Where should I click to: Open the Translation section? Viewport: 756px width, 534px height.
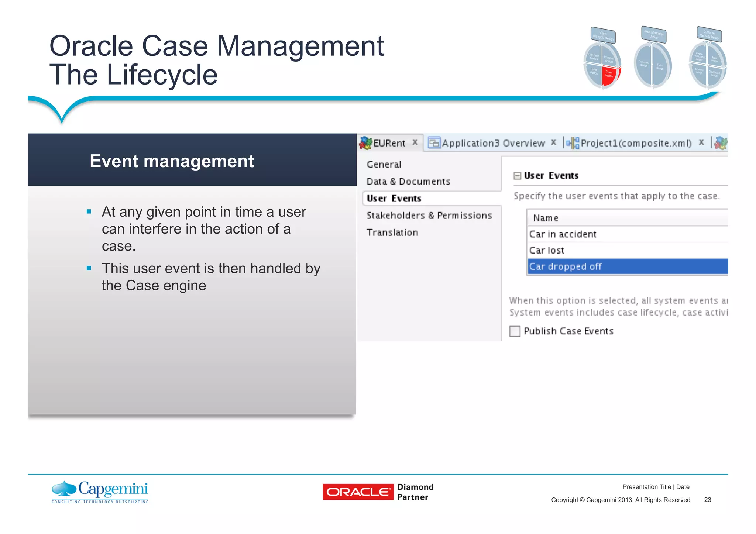(392, 232)
